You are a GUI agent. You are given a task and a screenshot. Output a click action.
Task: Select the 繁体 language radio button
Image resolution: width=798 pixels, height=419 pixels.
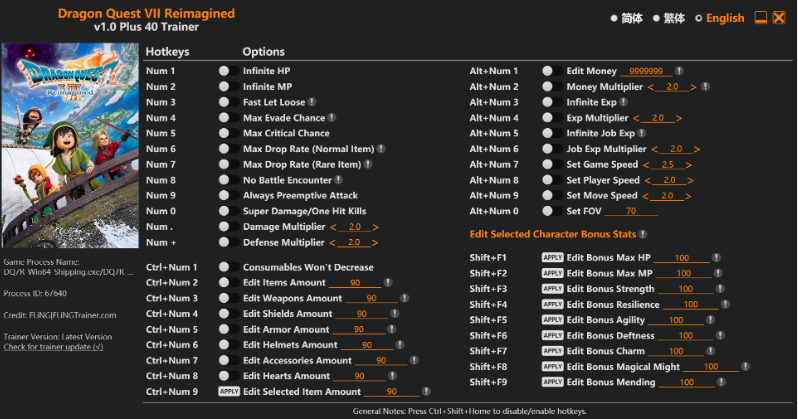[656, 18]
